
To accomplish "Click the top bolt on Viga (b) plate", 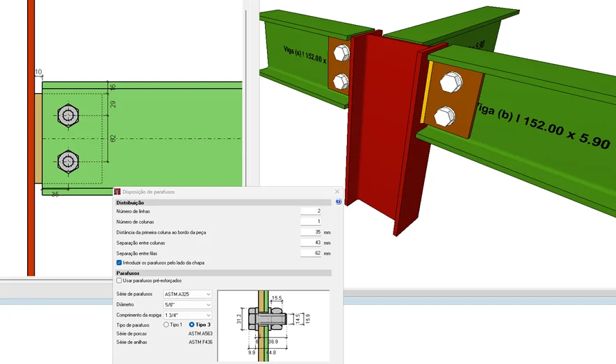I will coord(451,83).
